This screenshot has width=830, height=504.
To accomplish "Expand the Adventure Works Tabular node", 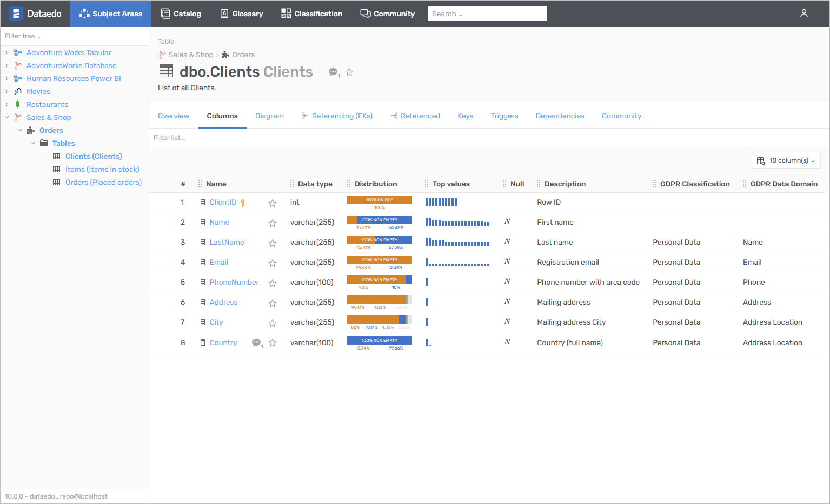I will [x=7, y=52].
